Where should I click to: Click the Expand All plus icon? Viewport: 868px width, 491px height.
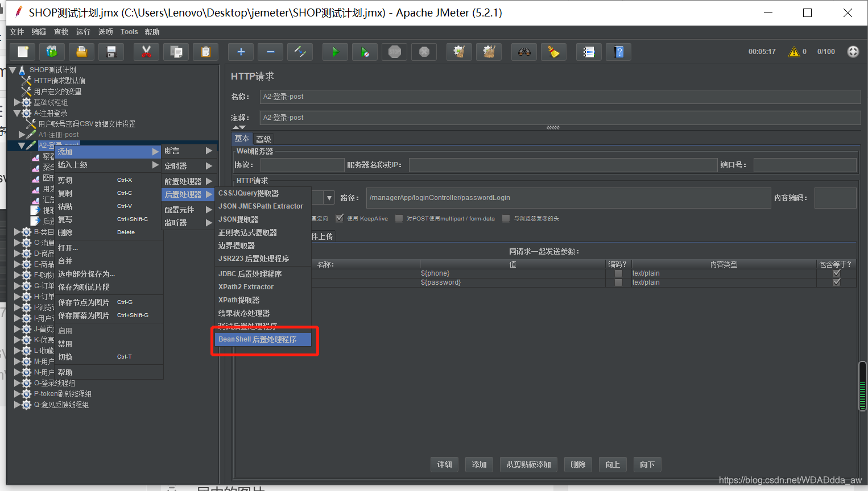click(241, 52)
